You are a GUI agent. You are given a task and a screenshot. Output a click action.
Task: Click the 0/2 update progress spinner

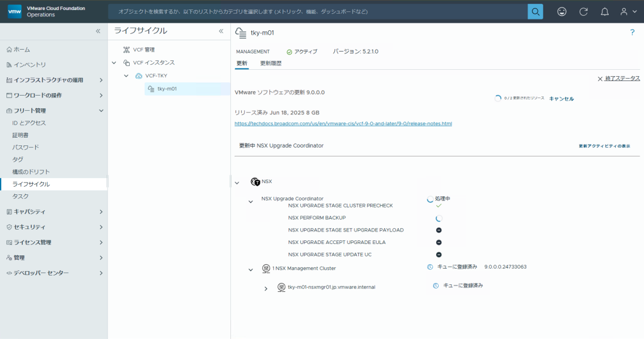tap(498, 99)
